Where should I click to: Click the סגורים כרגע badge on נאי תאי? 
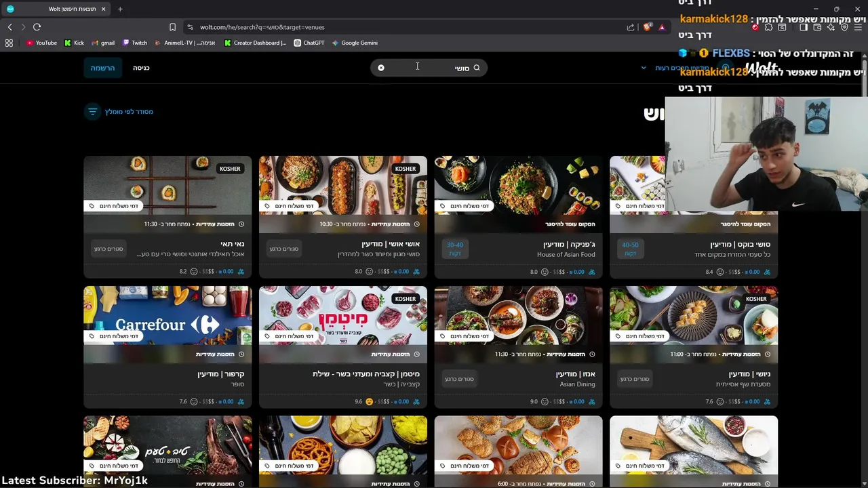pyautogui.click(x=108, y=249)
